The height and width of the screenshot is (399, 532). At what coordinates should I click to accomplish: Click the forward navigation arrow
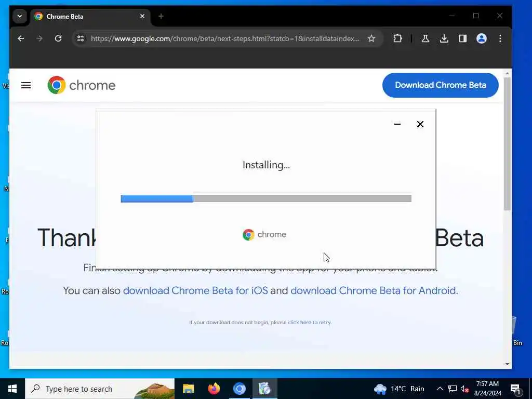(x=39, y=38)
